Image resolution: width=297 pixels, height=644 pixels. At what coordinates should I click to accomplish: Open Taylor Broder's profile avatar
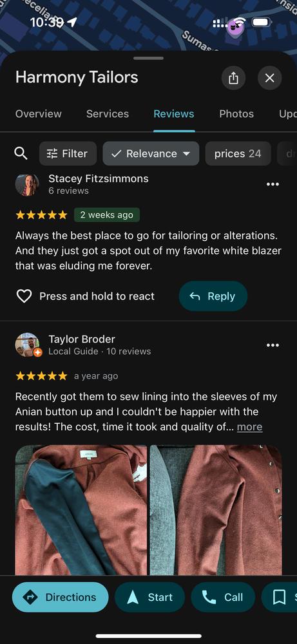point(28,345)
